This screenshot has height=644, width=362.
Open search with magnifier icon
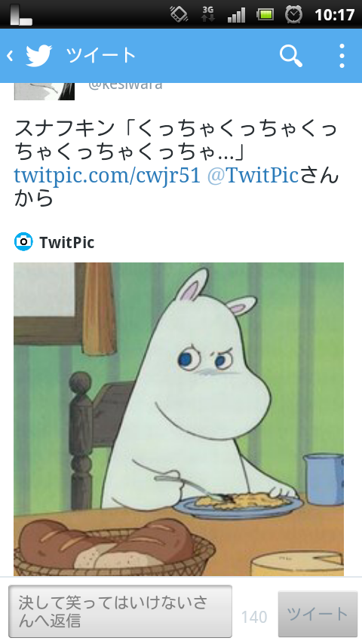(291, 56)
